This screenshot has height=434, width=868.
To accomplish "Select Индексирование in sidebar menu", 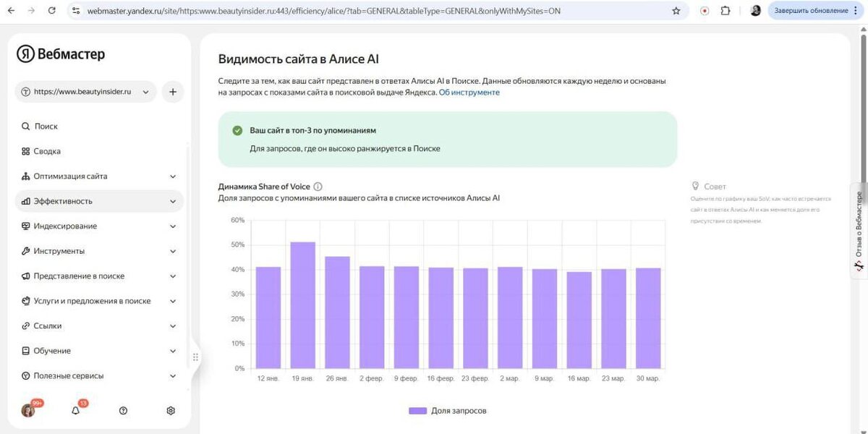I will [x=99, y=226].
